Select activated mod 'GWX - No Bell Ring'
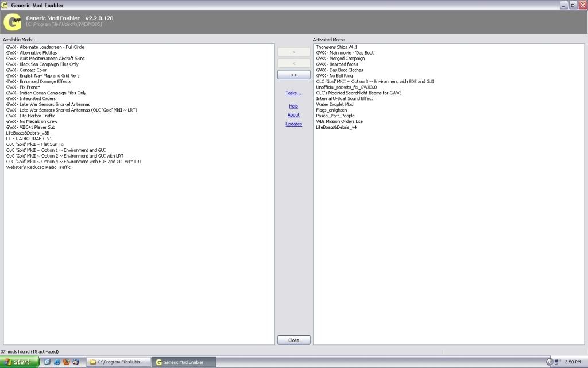Screen dimensions: 588x368 (x=335, y=75)
